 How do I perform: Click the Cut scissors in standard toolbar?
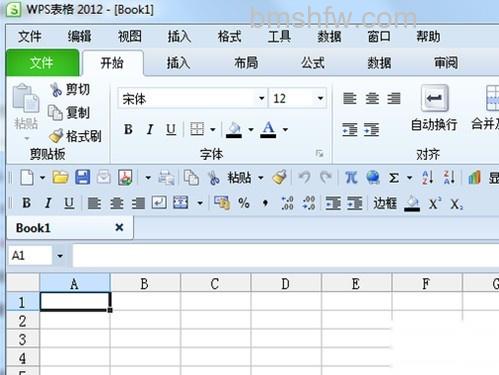click(213, 178)
